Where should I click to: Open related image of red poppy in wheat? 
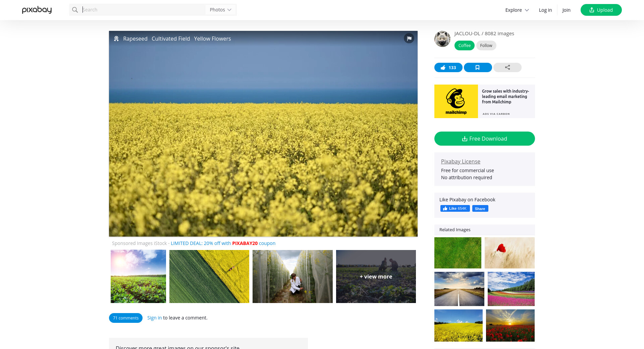(510, 253)
